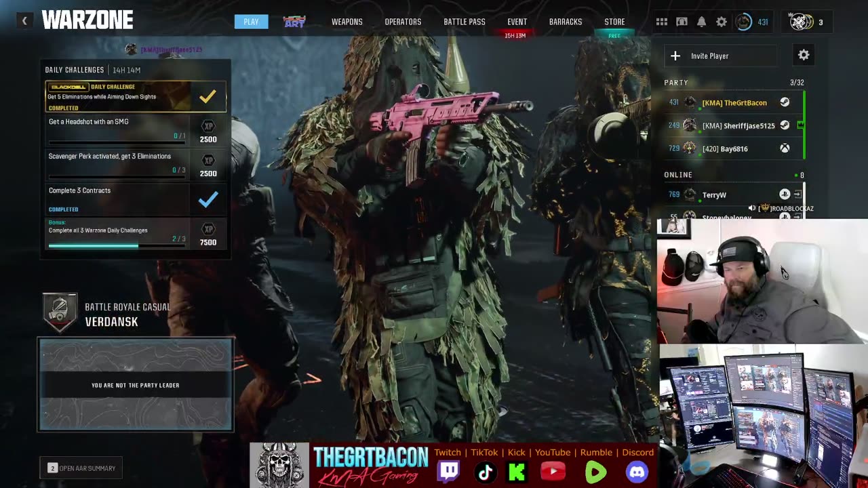Click XP icon on bonus challenge
Viewport: 868px width, 488px height.
pos(208,229)
